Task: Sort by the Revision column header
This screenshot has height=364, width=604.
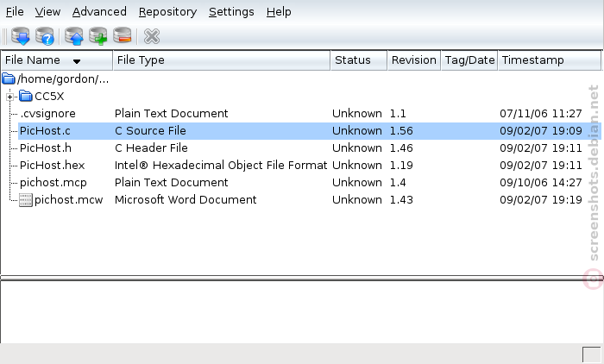Action: coord(414,60)
